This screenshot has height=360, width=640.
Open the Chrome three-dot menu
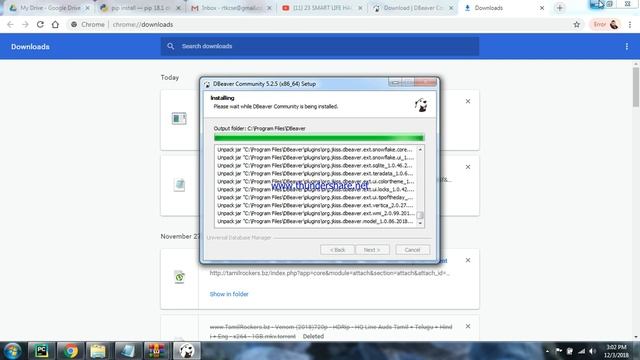click(x=630, y=24)
